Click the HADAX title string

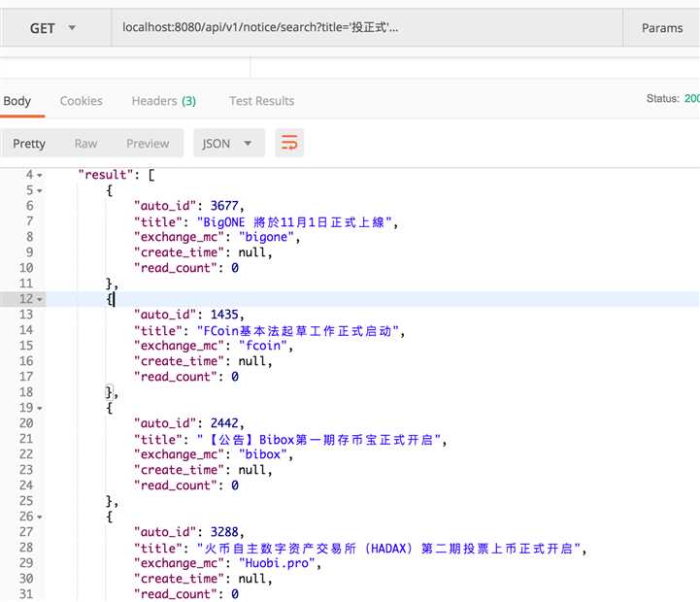pyautogui.click(x=389, y=549)
